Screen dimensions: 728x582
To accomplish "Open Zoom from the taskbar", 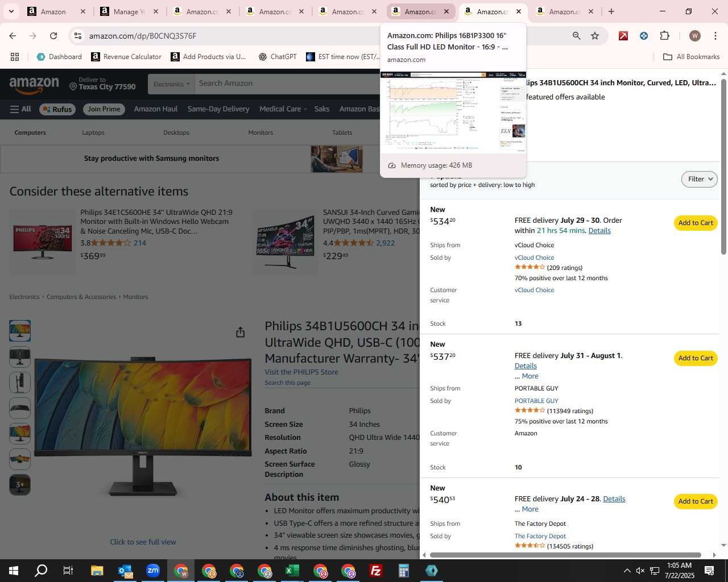I will click(153, 571).
